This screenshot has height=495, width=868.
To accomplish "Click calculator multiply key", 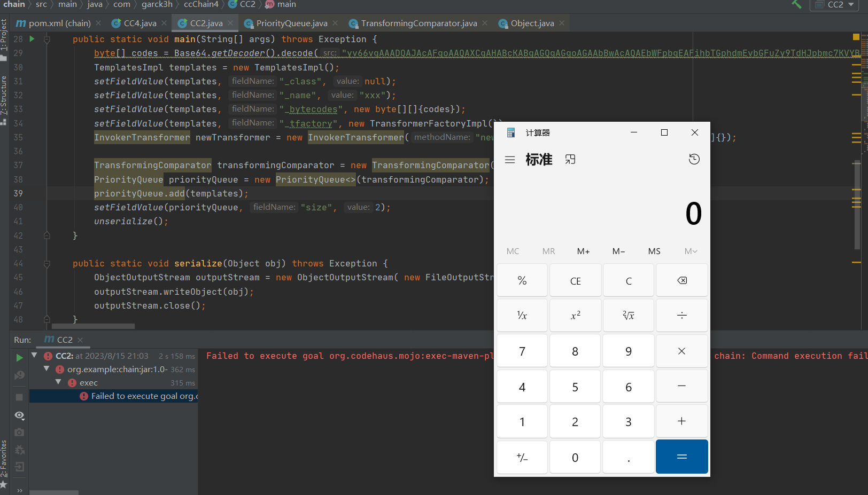I will [x=682, y=351].
